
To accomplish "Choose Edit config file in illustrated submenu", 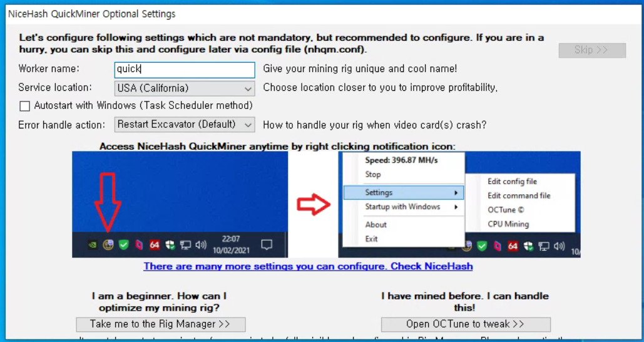I will (x=512, y=181).
